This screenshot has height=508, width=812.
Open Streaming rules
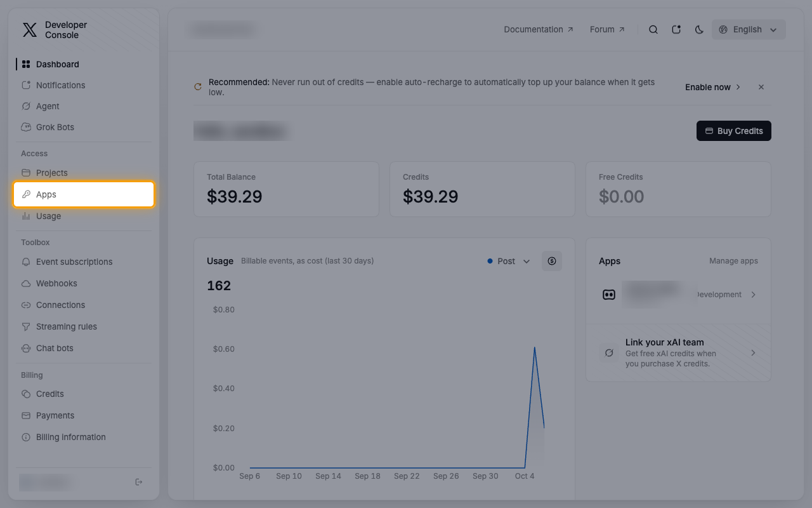pyautogui.click(x=84, y=326)
